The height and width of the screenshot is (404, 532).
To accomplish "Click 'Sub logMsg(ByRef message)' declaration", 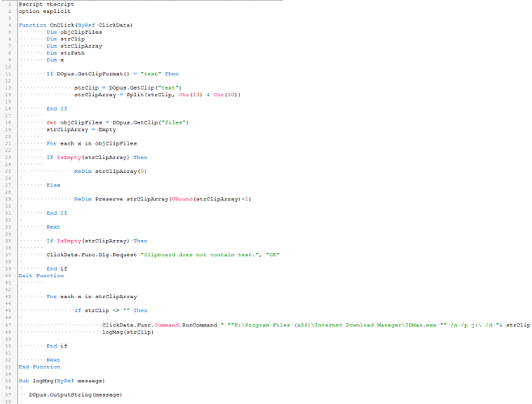I will 61,381.
